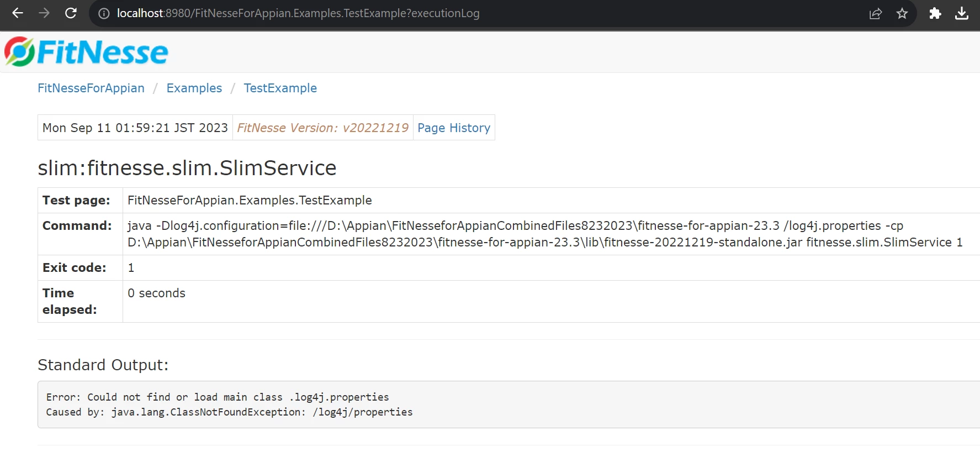The image size is (980, 457).
Task: Click the java -Dlog4j.configuration command text
Action: (545, 234)
